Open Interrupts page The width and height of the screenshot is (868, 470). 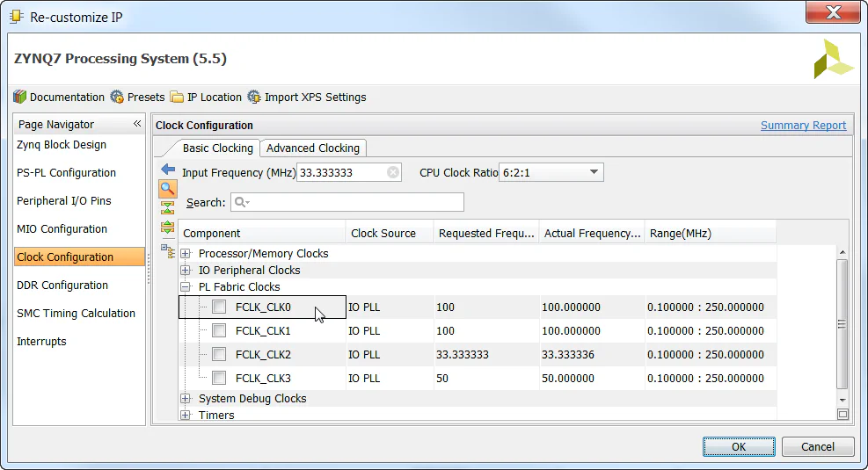click(41, 342)
